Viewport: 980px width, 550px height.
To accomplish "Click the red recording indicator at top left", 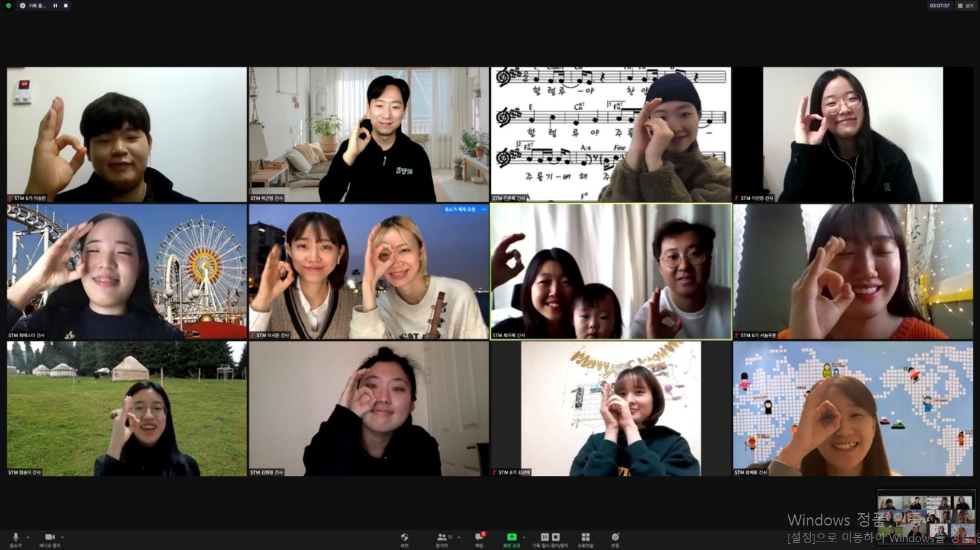I will coord(23,6).
